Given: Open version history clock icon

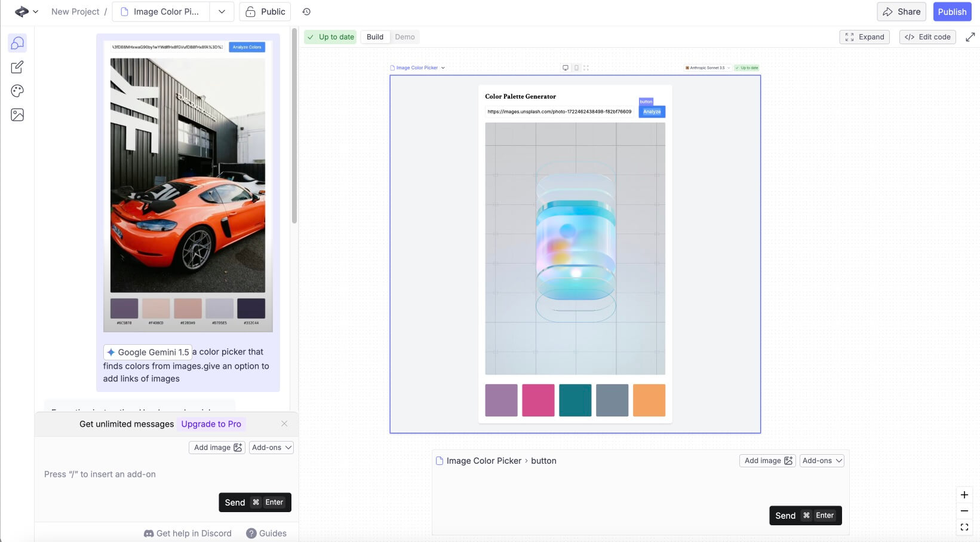Looking at the screenshot, I should (x=306, y=11).
